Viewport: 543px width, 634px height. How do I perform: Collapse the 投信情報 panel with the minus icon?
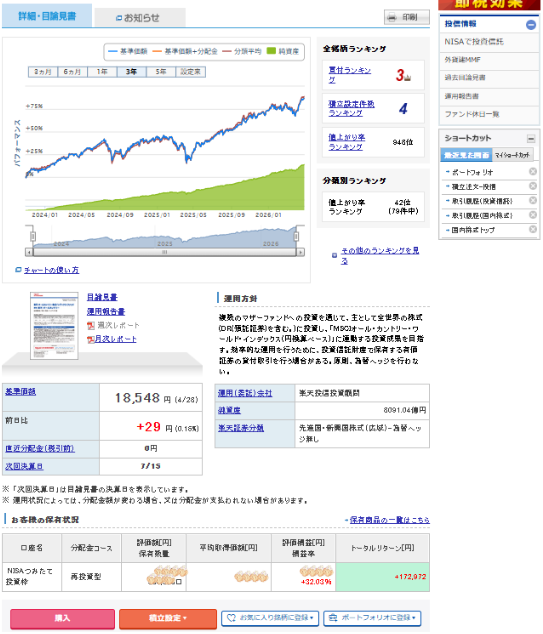coord(531,25)
